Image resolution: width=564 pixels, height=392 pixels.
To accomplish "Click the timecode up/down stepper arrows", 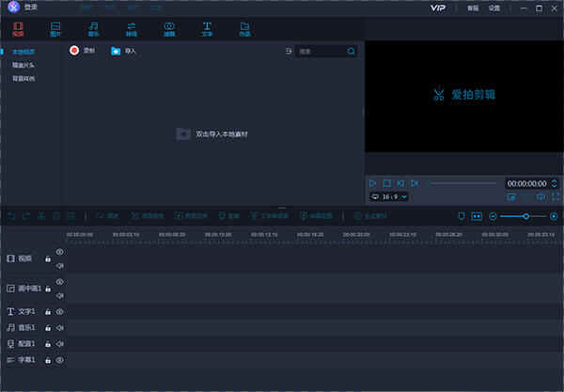I will (x=555, y=183).
